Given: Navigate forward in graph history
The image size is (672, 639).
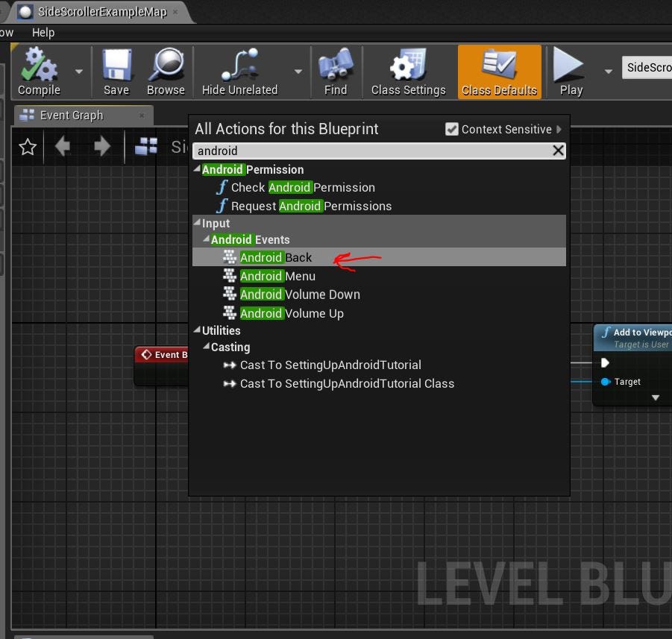Looking at the screenshot, I should [x=102, y=147].
